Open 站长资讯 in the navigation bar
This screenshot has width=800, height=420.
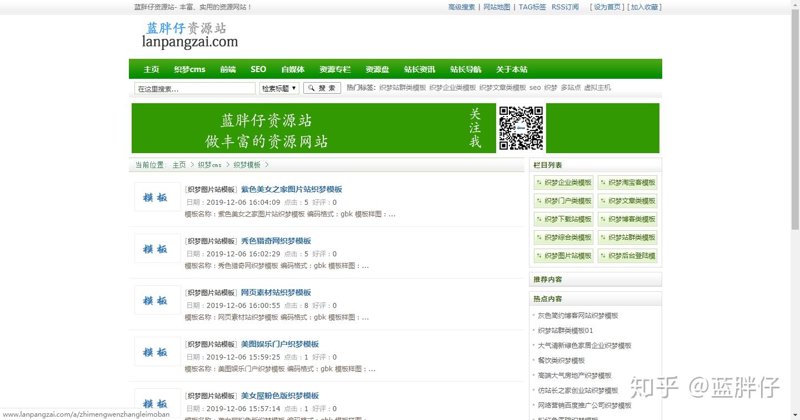419,69
